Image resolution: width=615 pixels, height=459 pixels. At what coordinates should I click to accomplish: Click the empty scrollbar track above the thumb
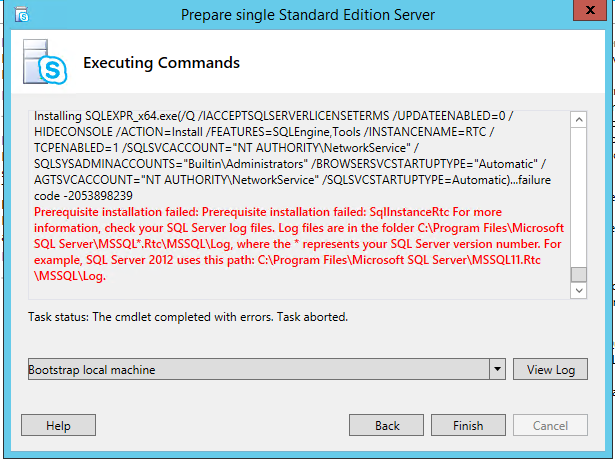point(579,197)
